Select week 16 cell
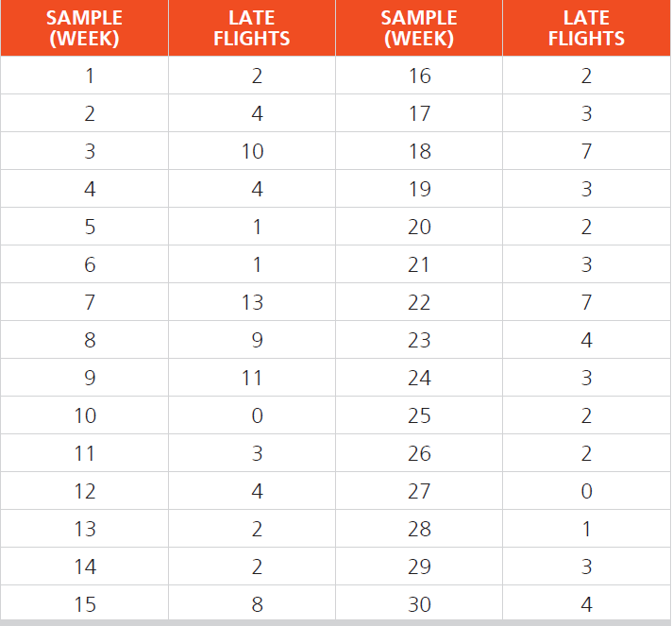The height and width of the screenshot is (626, 672). click(419, 76)
